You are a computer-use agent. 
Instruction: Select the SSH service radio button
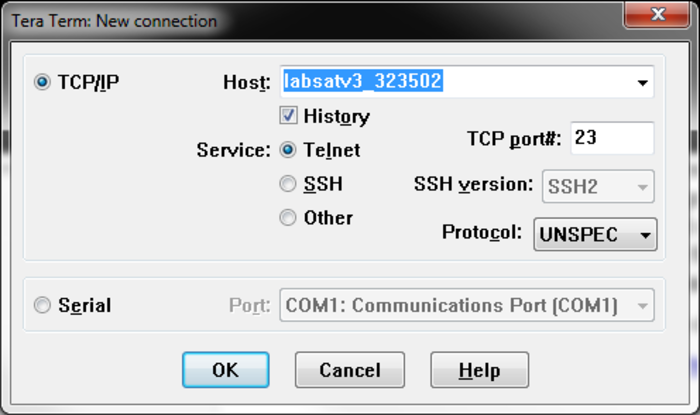click(288, 184)
